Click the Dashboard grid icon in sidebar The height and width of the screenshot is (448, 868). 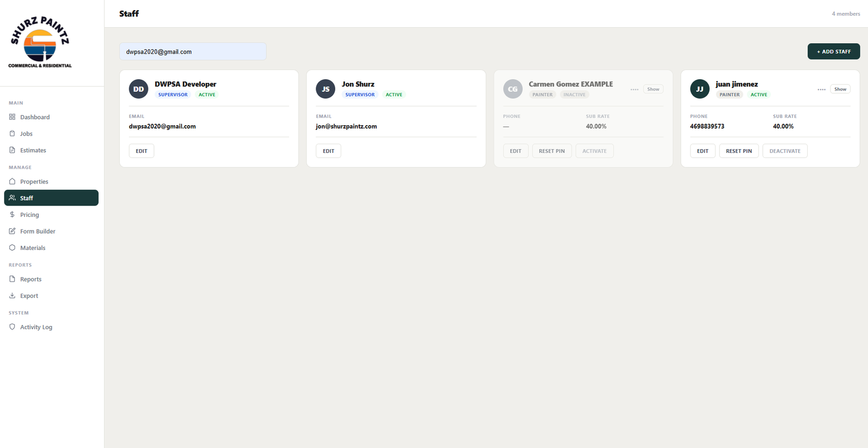coord(12,117)
